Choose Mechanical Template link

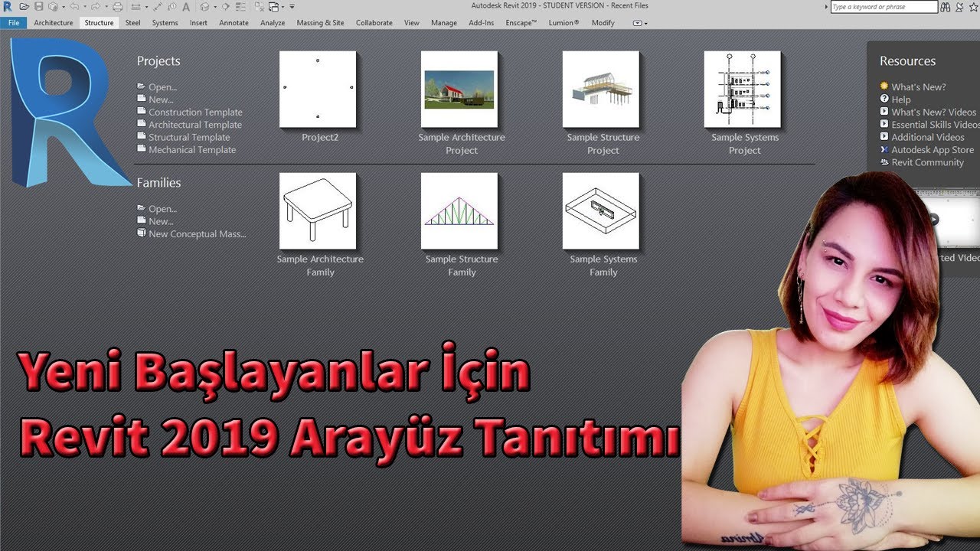[192, 150]
